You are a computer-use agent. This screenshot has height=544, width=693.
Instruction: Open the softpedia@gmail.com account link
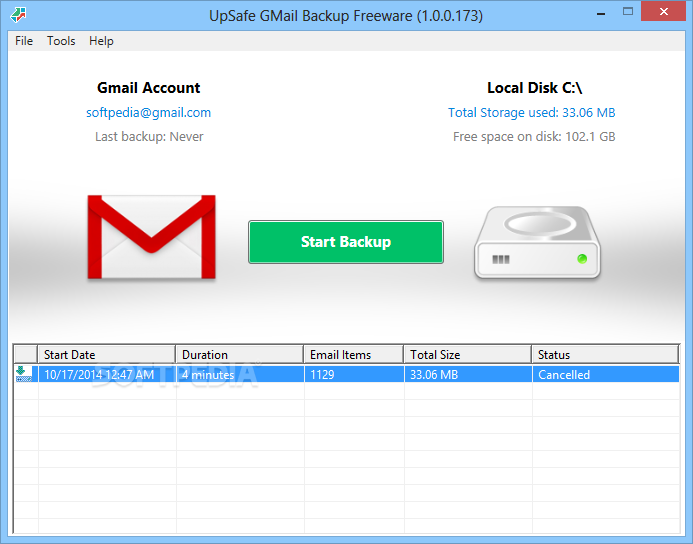[148, 113]
